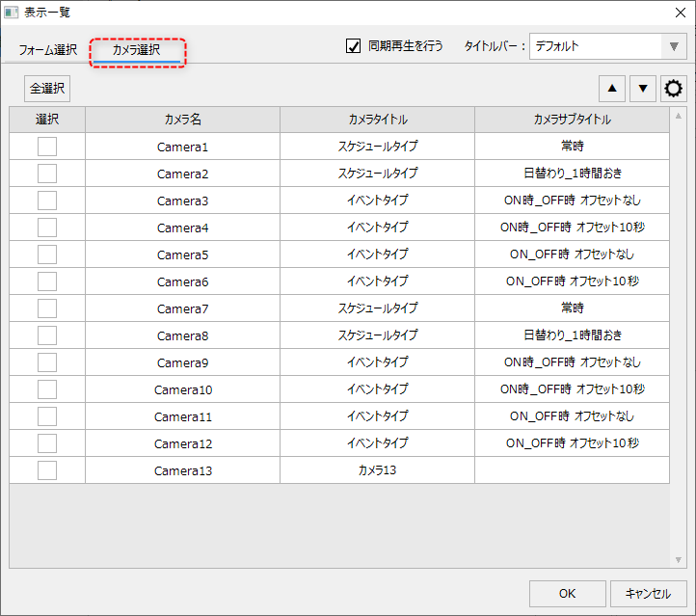Viewport: 696px width, 616px height.
Task: Click the move up arrow button
Action: pyautogui.click(x=612, y=89)
